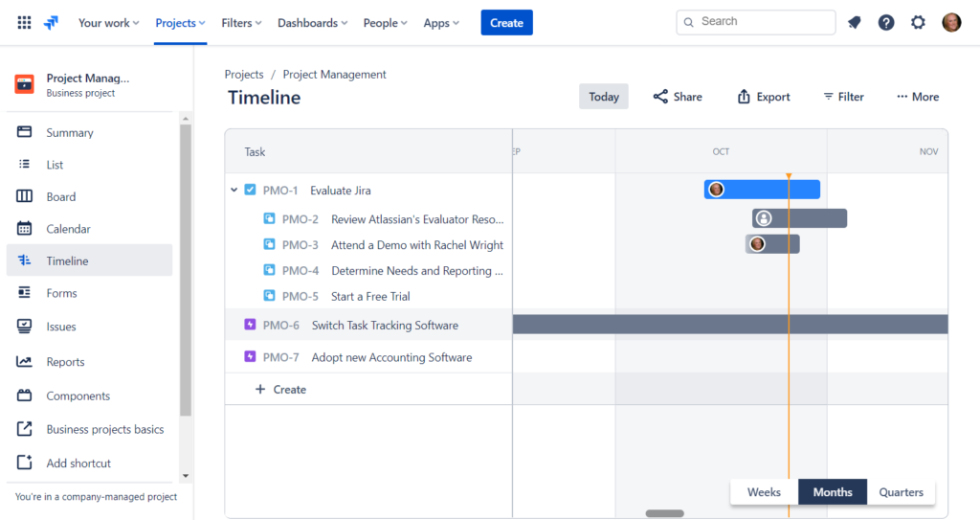Open the Dashboards dropdown
Viewport: 980px width, 520px height.
click(312, 23)
